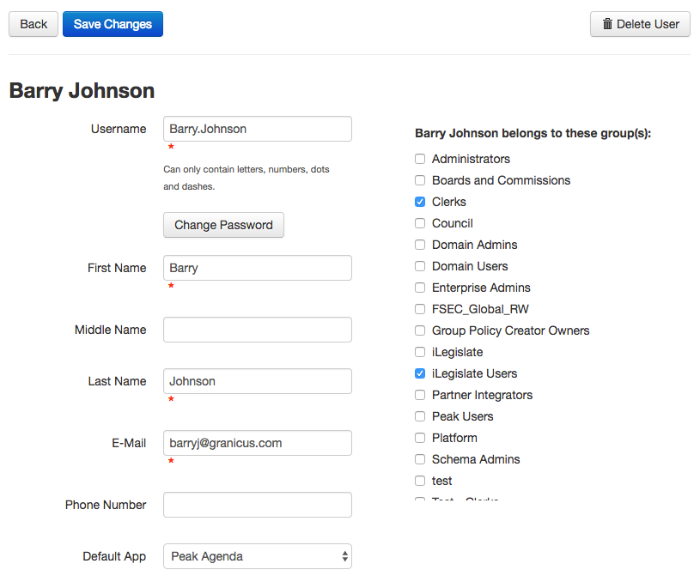Uncheck the iLegislate Users checkbox
This screenshot has height=588, width=700.
(420, 373)
